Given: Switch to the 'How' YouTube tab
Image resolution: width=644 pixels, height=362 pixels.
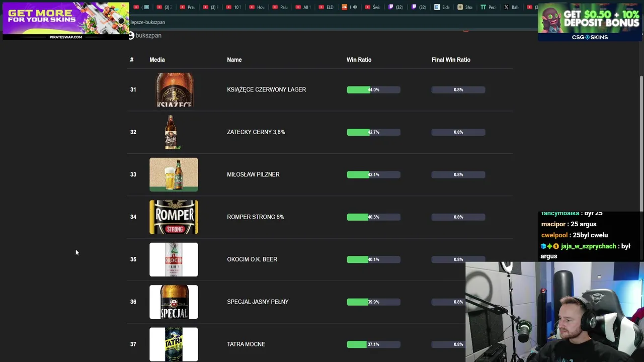Looking at the screenshot, I should pyautogui.click(x=257, y=7).
